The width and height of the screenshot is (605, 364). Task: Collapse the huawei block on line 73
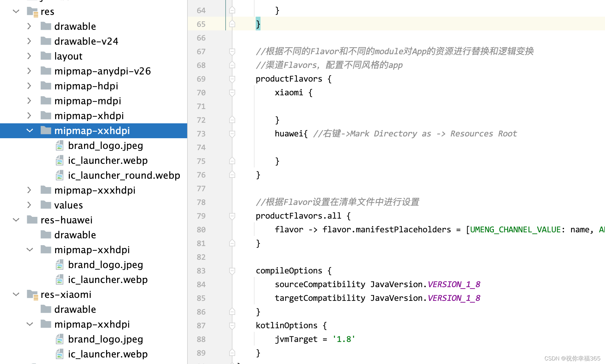(232, 134)
